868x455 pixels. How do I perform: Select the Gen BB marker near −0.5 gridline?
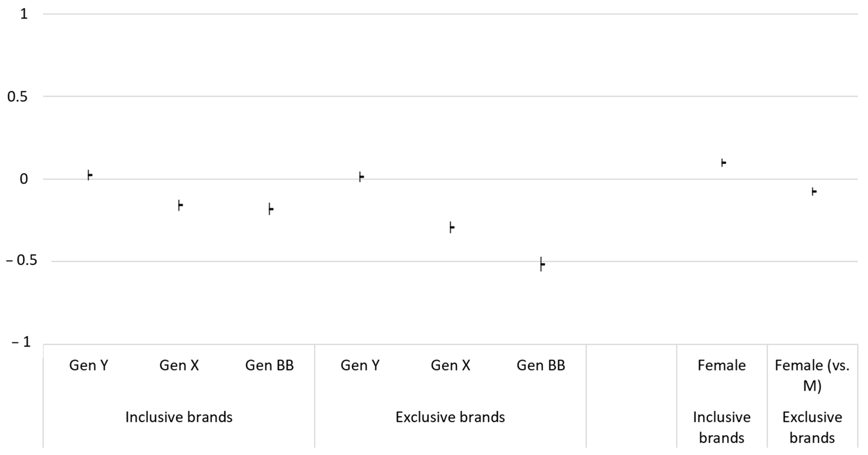click(542, 264)
